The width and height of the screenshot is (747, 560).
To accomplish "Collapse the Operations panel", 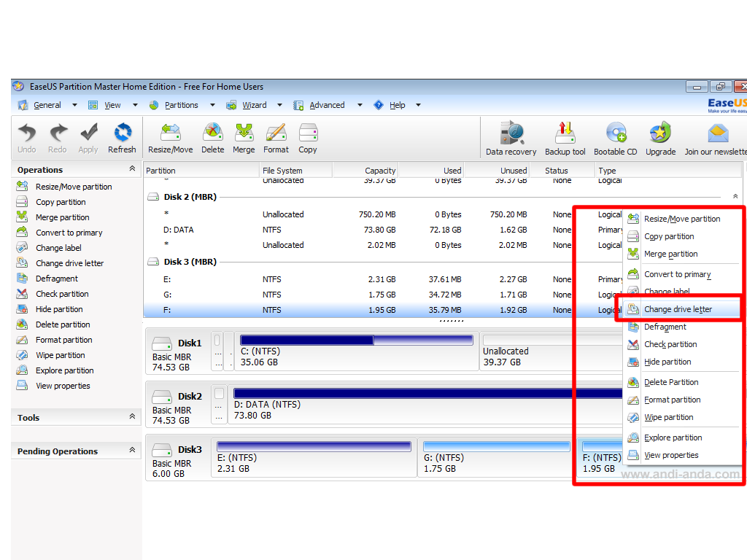I will [x=133, y=168].
